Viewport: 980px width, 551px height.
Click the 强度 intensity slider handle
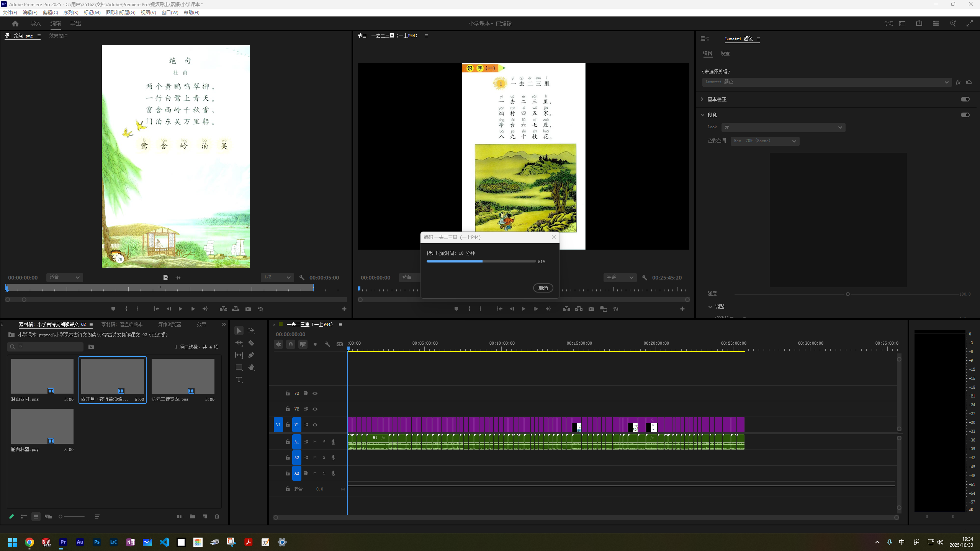pyautogui.click(x=847, y=294)
